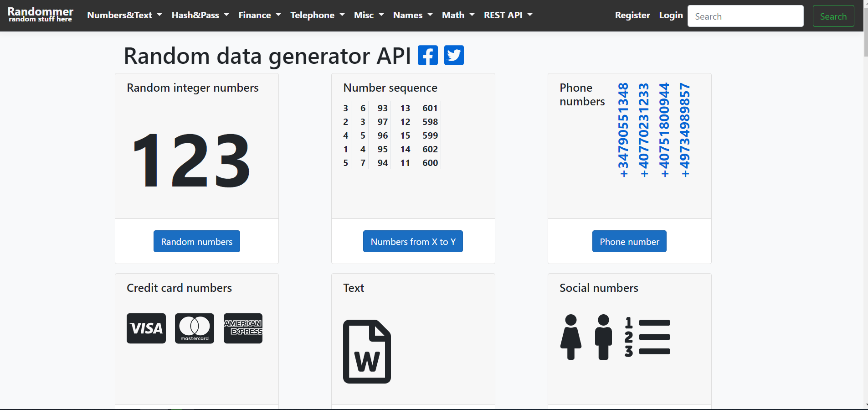Click the large 123 number graphic
868x410 pixels.
(x=191, y=161)
